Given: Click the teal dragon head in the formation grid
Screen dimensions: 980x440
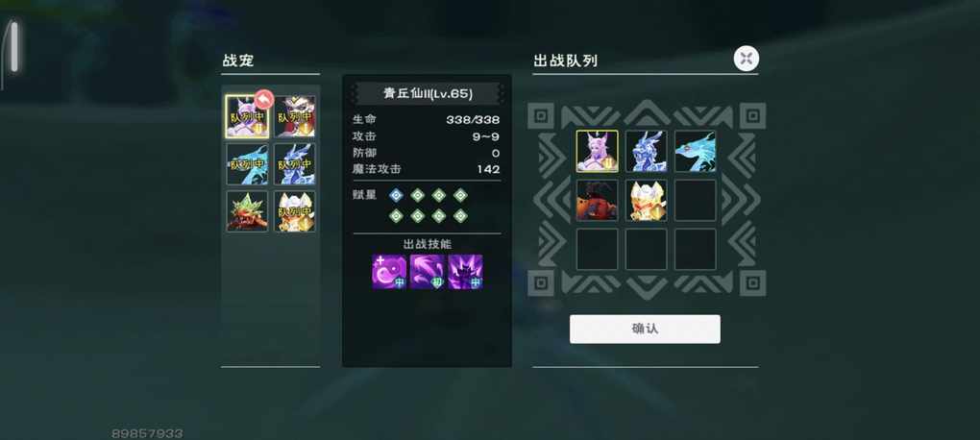Looking at the screenshot, I should click(695, 151).
